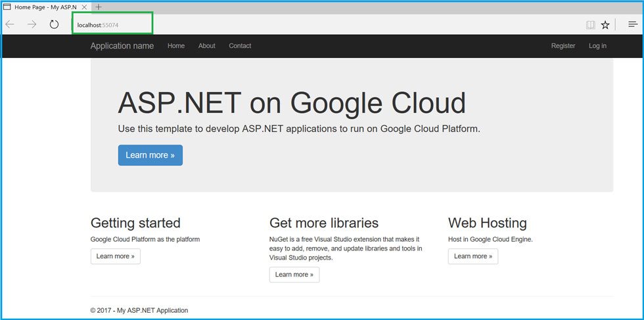Click the blue Learn more button
This screenshot has width=644, height=320.
point(150,155)
